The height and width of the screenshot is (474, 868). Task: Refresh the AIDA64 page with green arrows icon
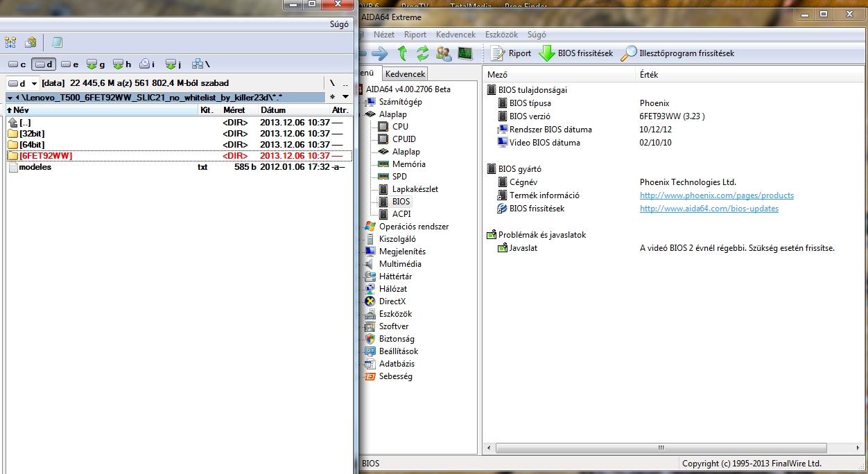[x=422, y=53]
